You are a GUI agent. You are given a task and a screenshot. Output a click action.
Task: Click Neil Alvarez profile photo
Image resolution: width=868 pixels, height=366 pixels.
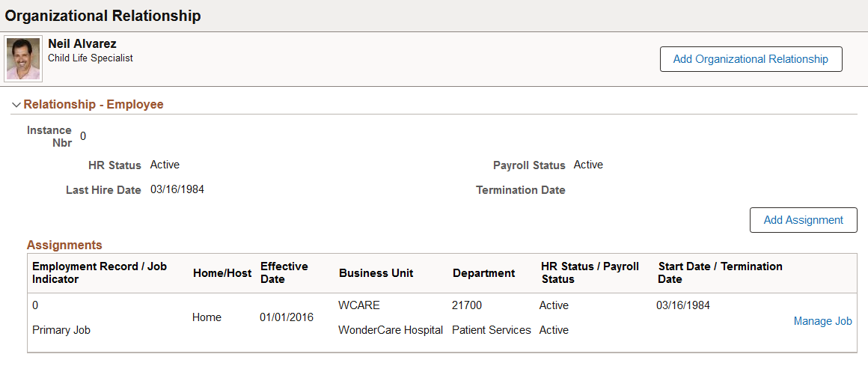tap(23, 58)
